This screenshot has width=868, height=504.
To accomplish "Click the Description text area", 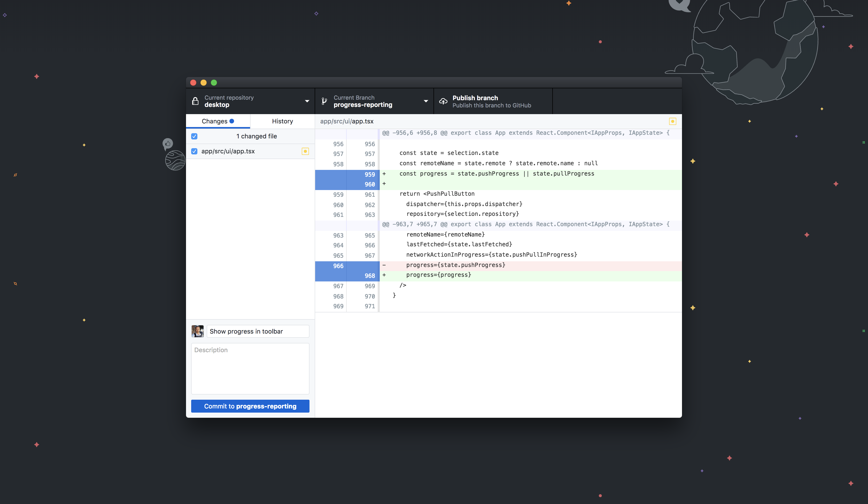I will click(250, 368).
